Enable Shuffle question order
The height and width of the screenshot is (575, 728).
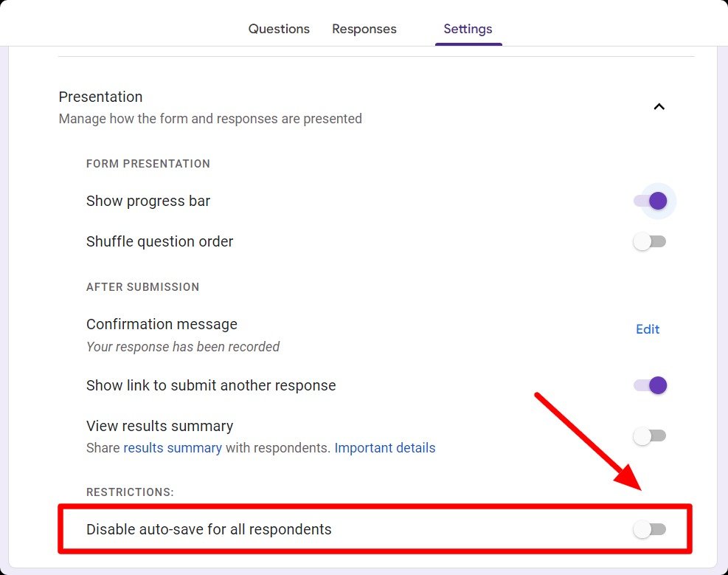(x=650, y=241)
